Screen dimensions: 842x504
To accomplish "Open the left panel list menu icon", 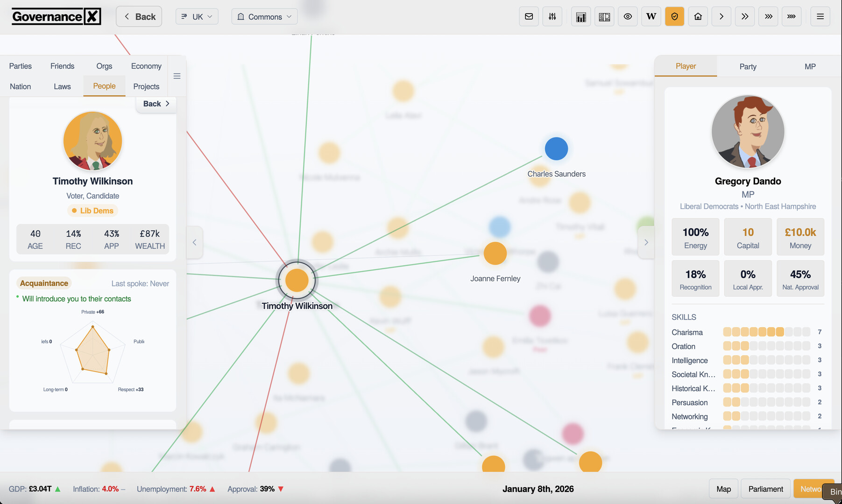I will (x=177, y=76).
